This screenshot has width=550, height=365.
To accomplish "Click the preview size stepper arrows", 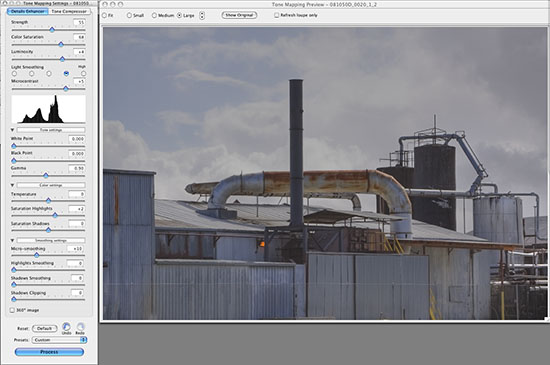I will 202,15.
